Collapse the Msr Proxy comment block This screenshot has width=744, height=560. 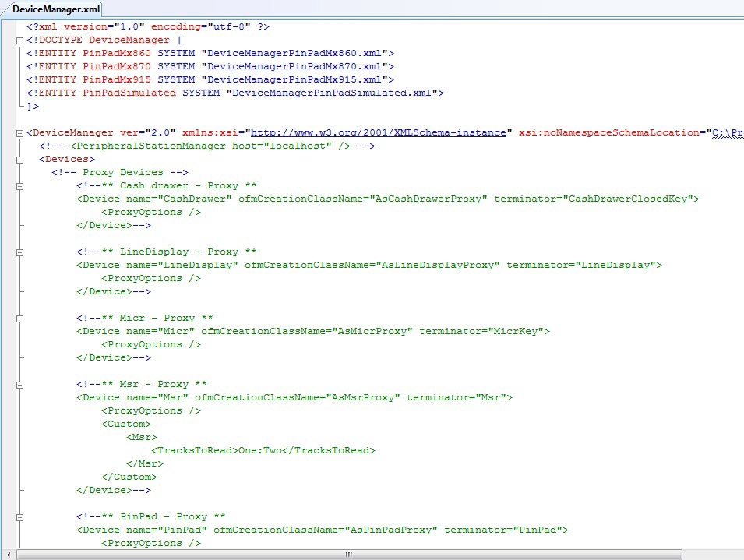[x=19, y=385]
